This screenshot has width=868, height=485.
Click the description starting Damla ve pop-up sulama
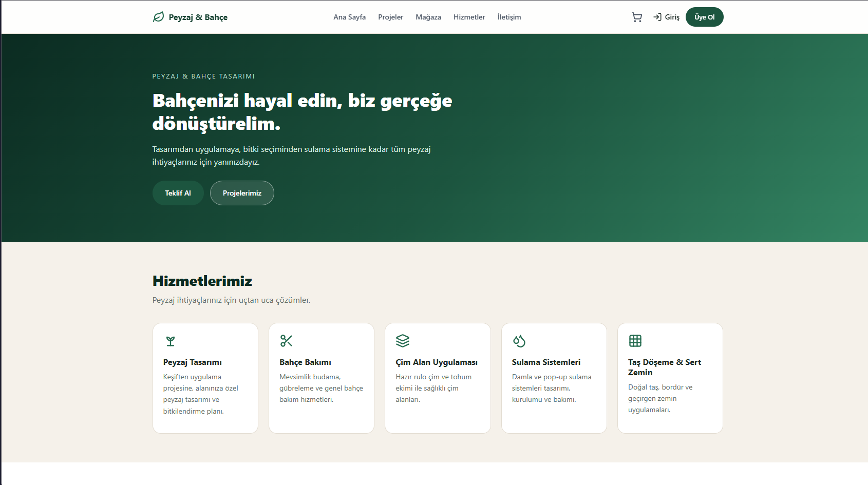point(552,388)
